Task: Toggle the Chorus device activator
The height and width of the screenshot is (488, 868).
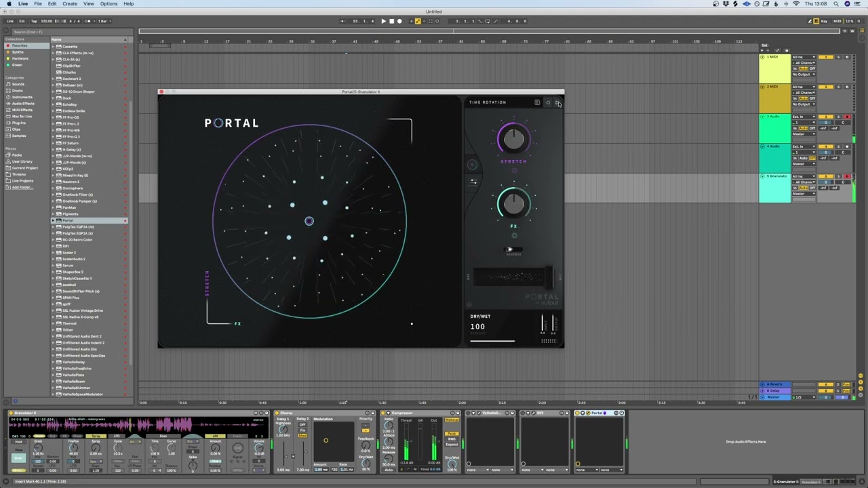Action: [x=277, y=413]
